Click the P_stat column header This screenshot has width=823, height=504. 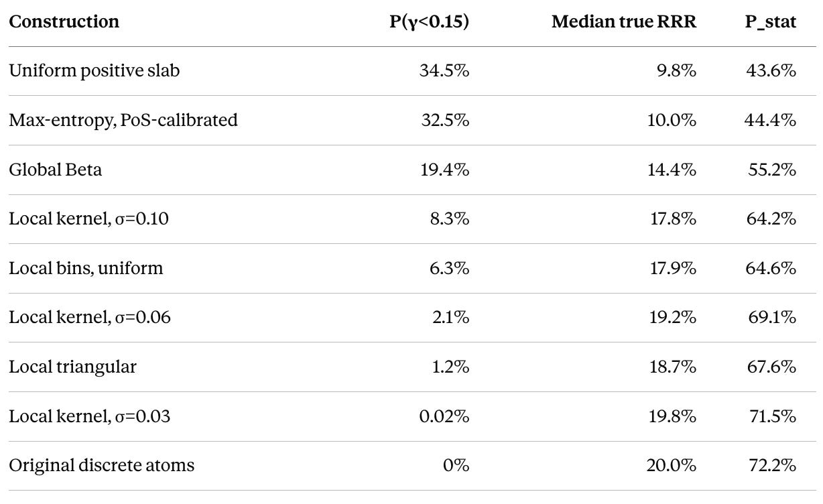[x=766, y=21]
